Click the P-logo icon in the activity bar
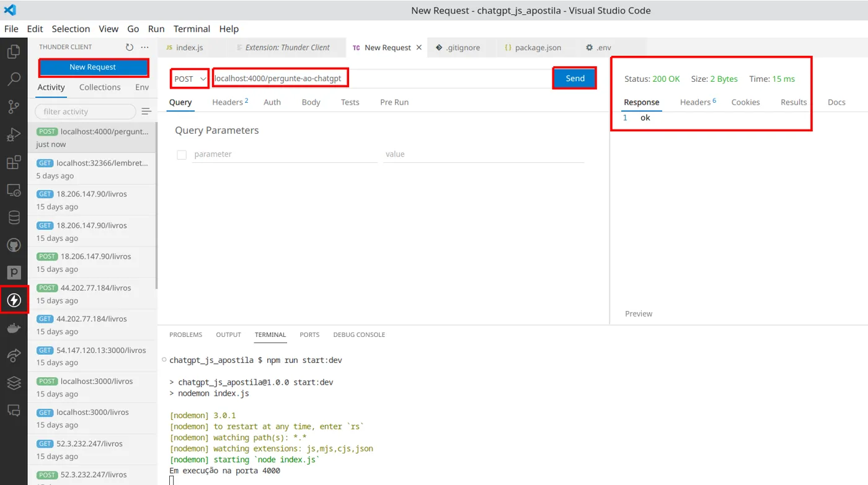The image size is (868, 485). point(14,273)
